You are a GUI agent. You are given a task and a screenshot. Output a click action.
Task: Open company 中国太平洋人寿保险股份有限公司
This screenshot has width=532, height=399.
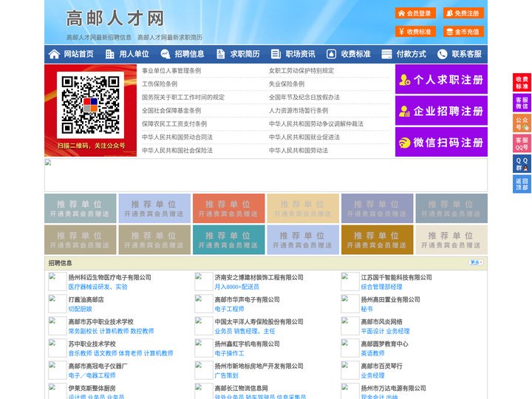259,321
